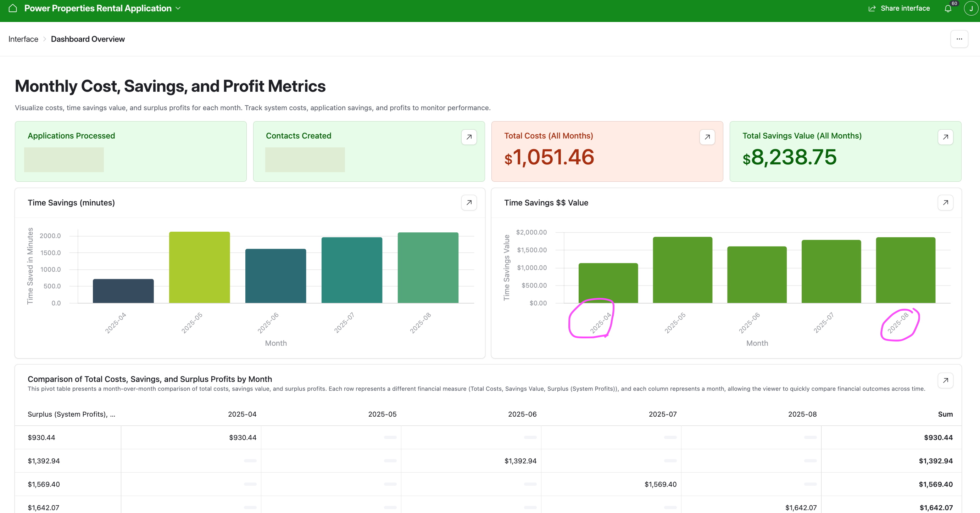
Task: Expand the Time Savings (minutes) chart
Action: tap(469, 203)
